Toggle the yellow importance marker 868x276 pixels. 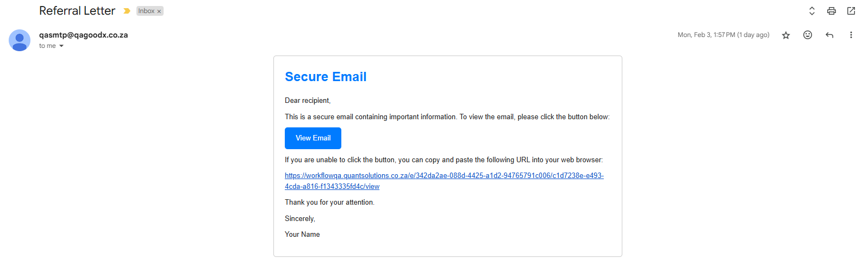click(x=127, y=11)
